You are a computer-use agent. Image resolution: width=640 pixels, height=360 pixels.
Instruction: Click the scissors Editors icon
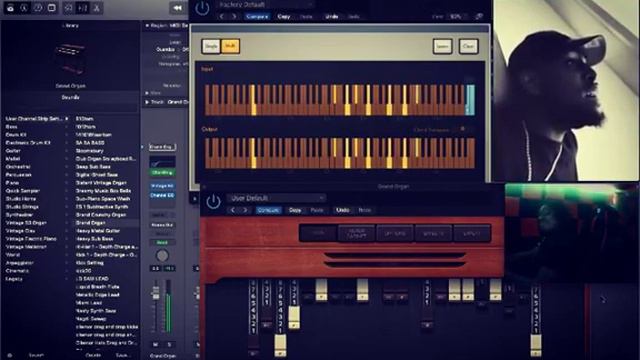[97, 8]
